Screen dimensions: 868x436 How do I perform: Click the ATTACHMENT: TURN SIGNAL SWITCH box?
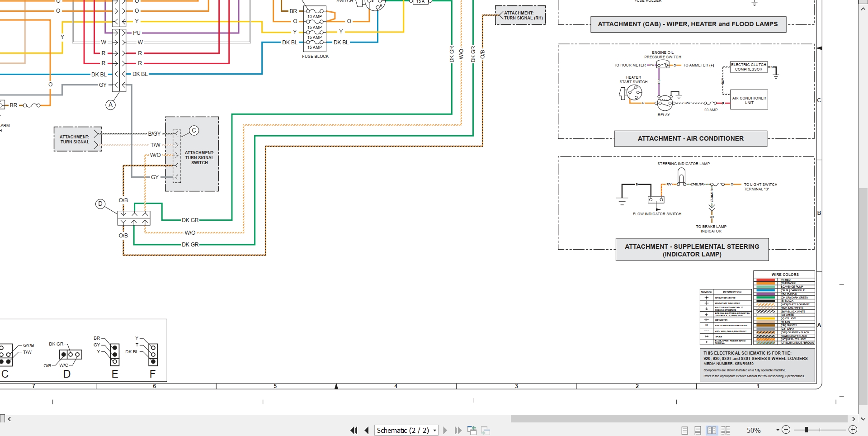pyautogui.click(x=192, y=154)
